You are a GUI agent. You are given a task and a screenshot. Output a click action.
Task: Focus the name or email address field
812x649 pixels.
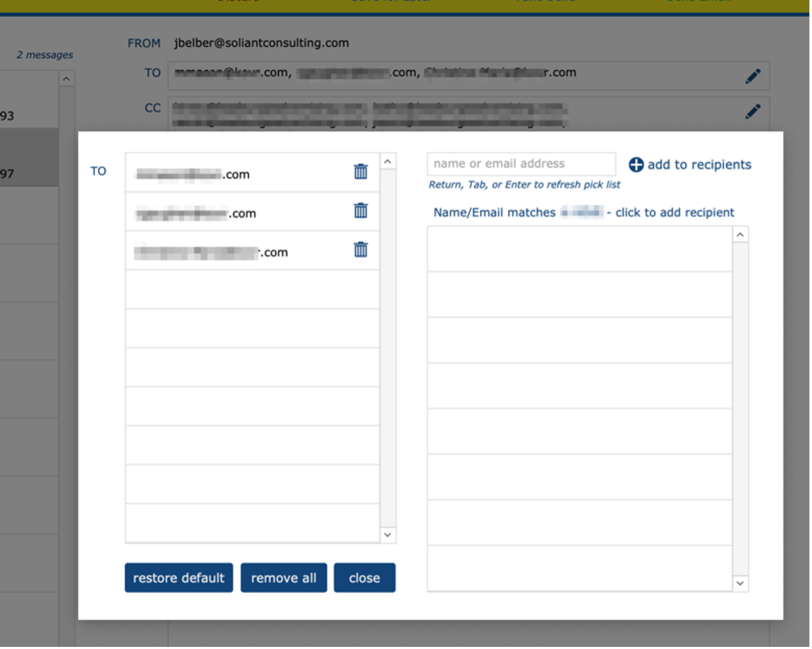[x=521, y=164]
